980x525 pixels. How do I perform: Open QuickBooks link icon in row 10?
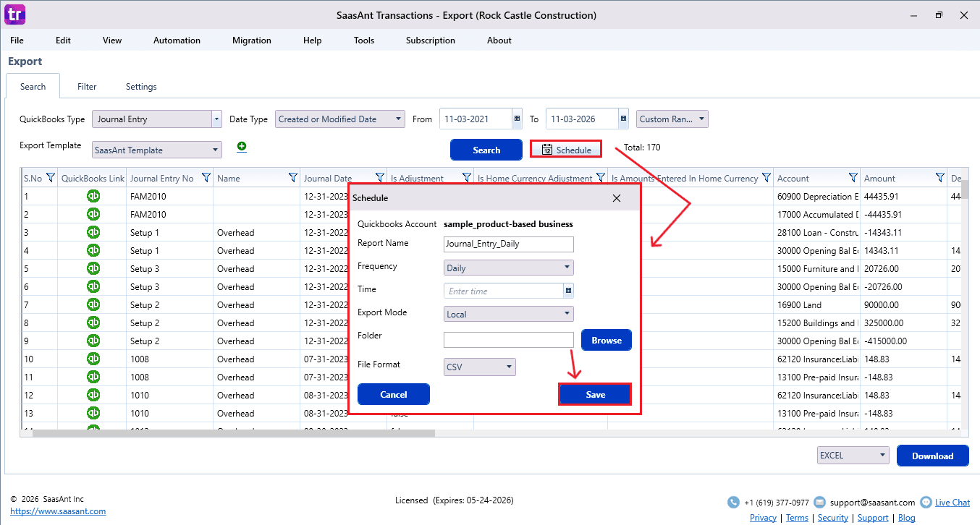click(x=93, y=359)
